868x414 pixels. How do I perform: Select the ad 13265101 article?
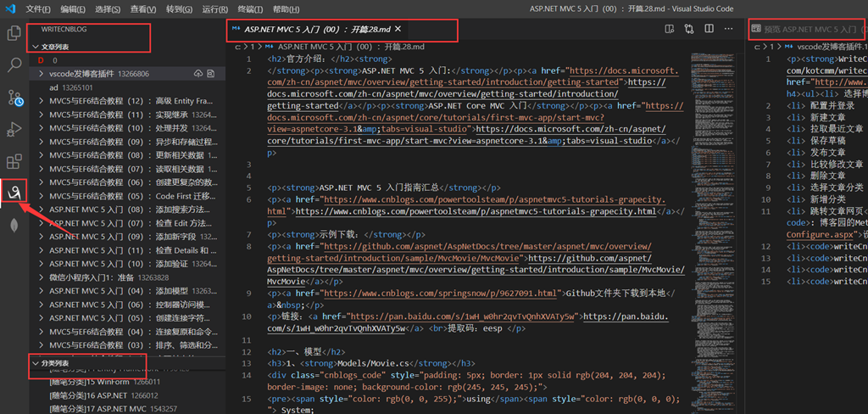tap(127, 87)
